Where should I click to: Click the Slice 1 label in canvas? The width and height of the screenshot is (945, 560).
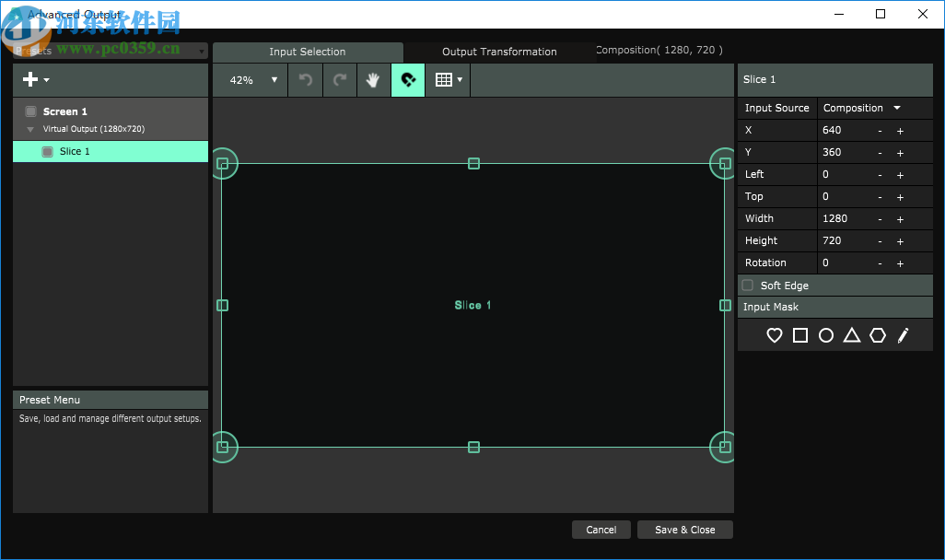[472, 305]
